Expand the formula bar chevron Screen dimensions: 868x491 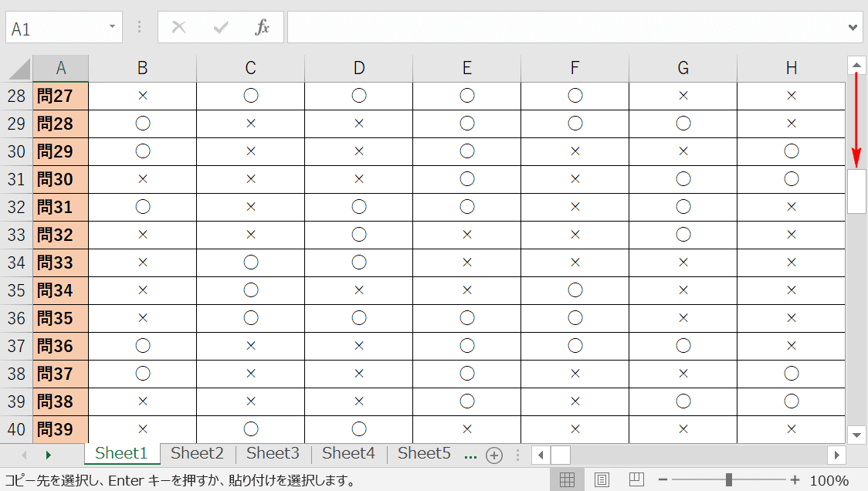pos(853,27)
